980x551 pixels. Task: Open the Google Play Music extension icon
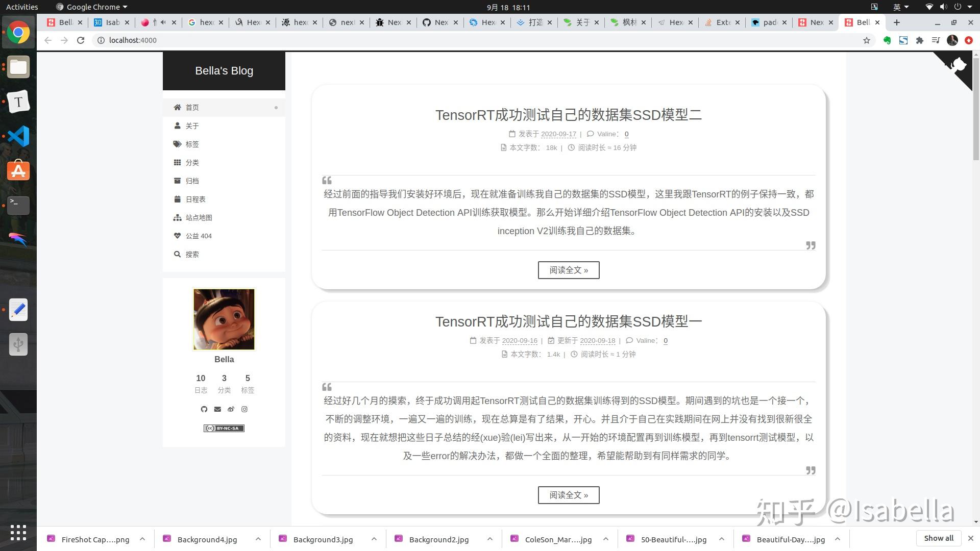coord(936,40)
